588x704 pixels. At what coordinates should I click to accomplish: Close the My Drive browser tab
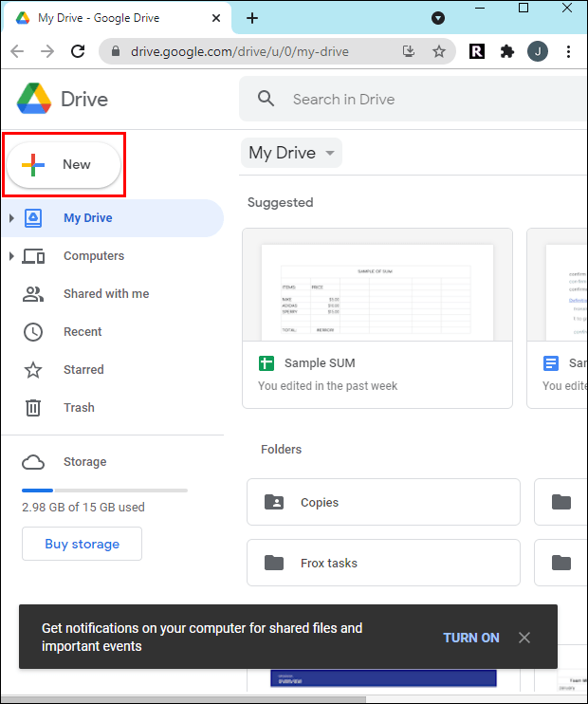(216, 18)
